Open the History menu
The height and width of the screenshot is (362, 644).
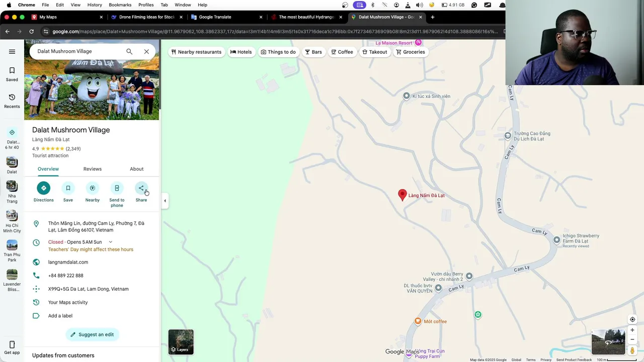(95, 5)
